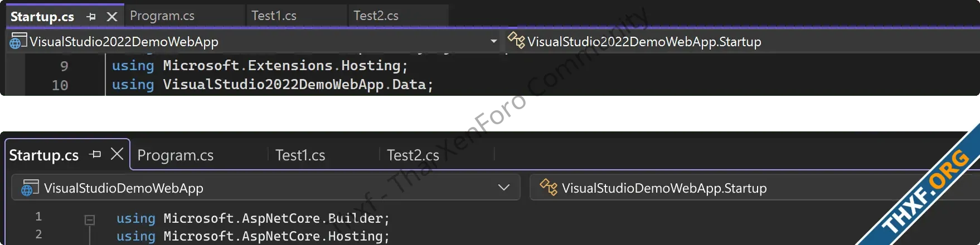
Task: Open Test1.cs tab in lower editor
Action: tap(300, 155)
